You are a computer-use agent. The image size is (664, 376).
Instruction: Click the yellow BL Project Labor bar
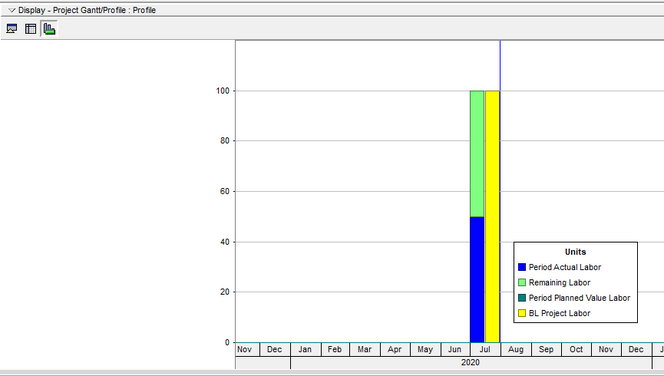(492, 216)
